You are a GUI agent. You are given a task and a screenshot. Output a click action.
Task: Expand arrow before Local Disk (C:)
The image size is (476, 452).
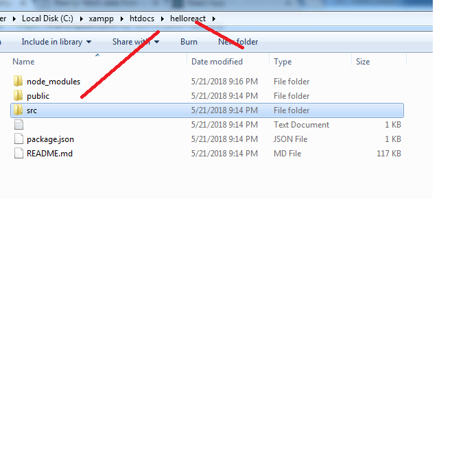(x=14, y=19)
